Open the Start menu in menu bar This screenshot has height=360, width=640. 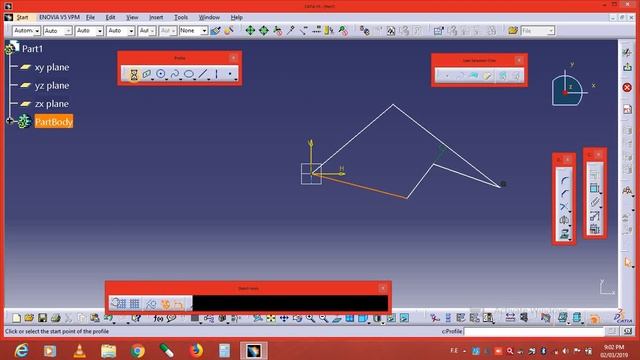pyautogui.click(x=22, y=18)
